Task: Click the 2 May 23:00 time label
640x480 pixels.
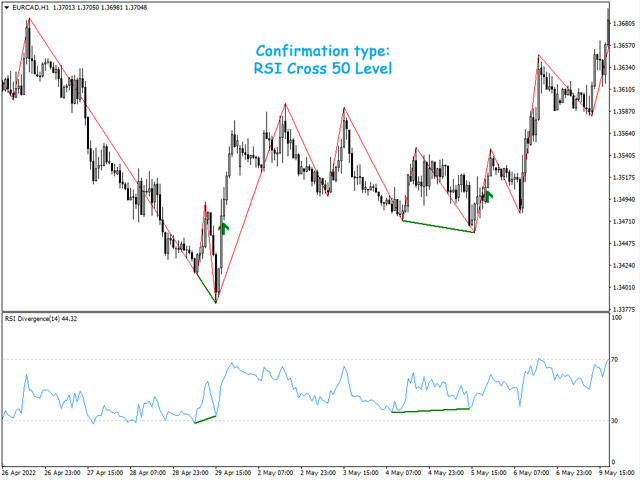Action: (x=318, y=473)
